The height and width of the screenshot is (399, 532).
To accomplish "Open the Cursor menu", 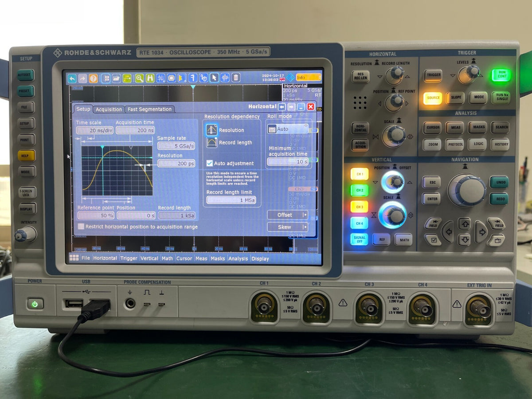I will 184,258.
